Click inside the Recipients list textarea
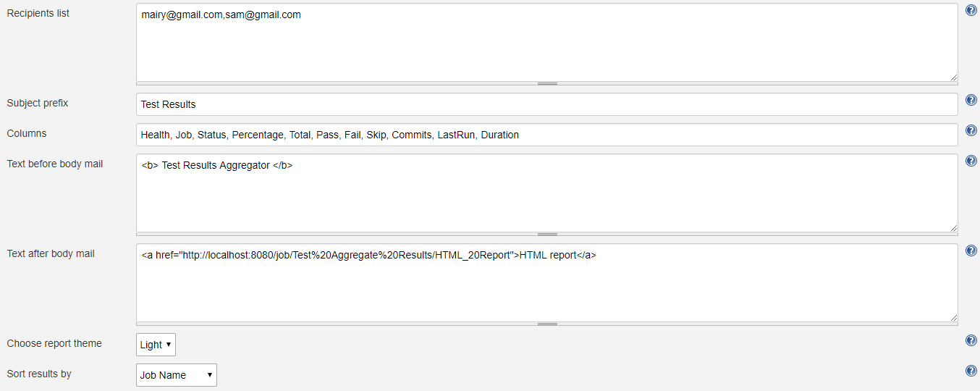 (546, 43)
